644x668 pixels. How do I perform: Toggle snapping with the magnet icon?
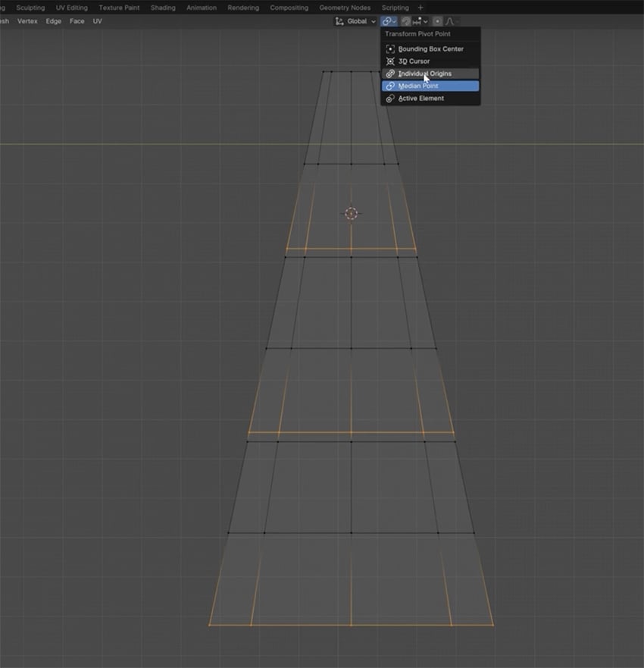click(x=405, y=21)
